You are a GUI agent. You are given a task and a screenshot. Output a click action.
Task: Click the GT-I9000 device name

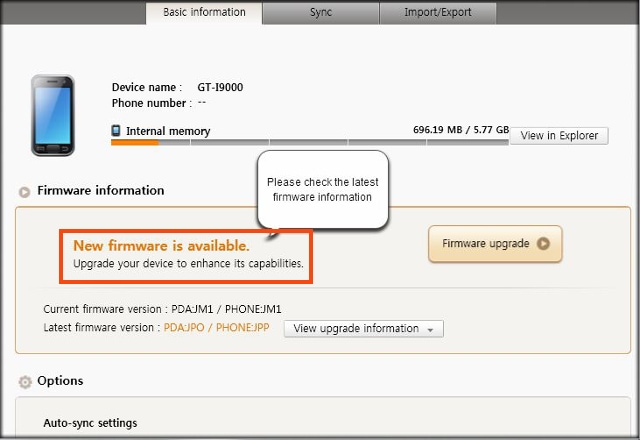pos(220,87)
